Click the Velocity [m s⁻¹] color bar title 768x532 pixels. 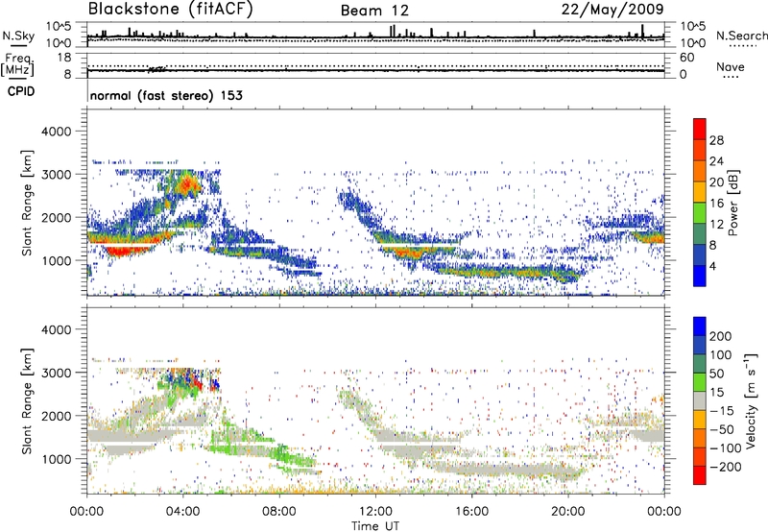click(750, 400)
